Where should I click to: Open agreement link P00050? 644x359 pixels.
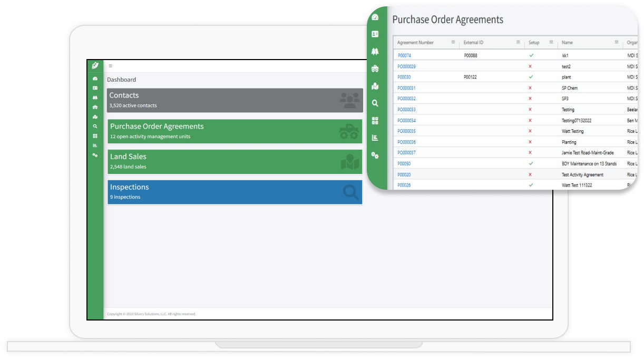click(404, 164)
